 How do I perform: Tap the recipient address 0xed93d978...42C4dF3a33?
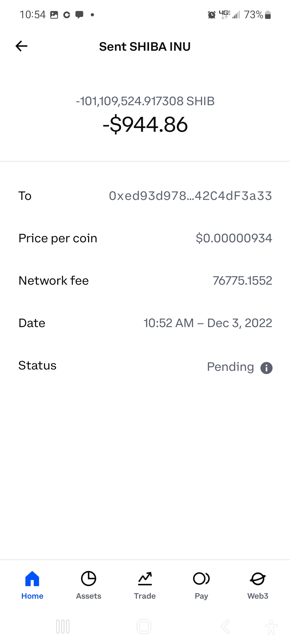[190, 196]
